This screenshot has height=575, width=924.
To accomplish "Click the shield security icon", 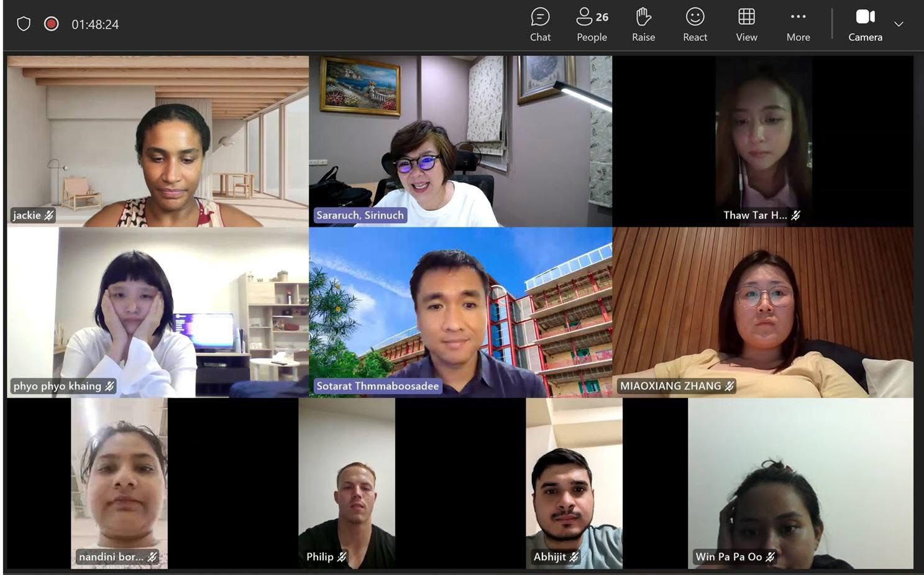I will [x=24, y=24].
